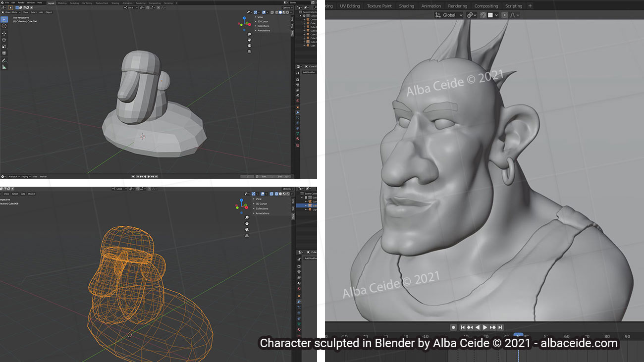Click the zoom magnifier gizmo in top-left viewport
Screen dimensions: 644x362
coord(249,34)
